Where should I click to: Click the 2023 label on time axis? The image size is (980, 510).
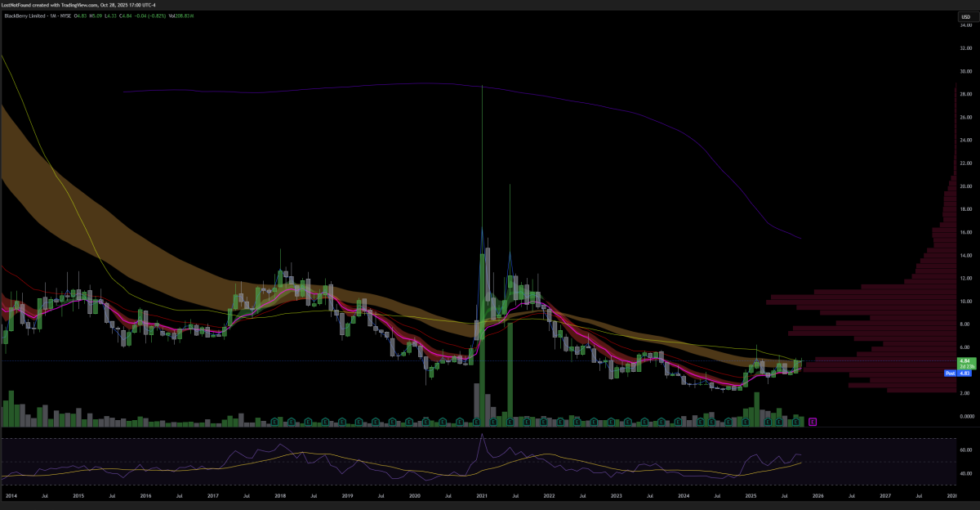(617, 496)
